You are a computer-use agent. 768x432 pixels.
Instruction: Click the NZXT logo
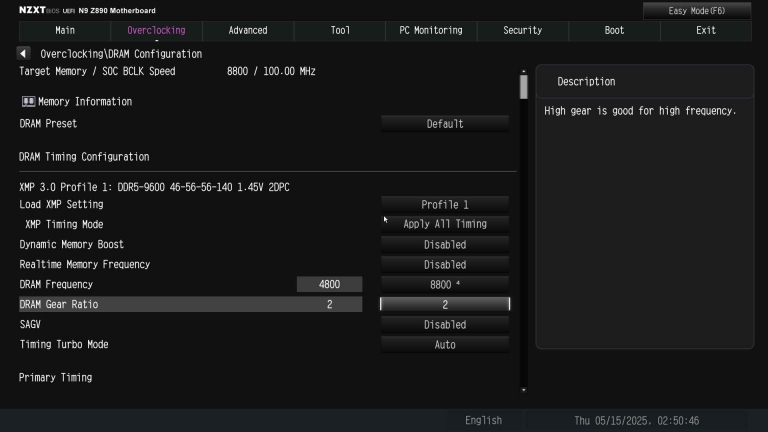[32, 10]
